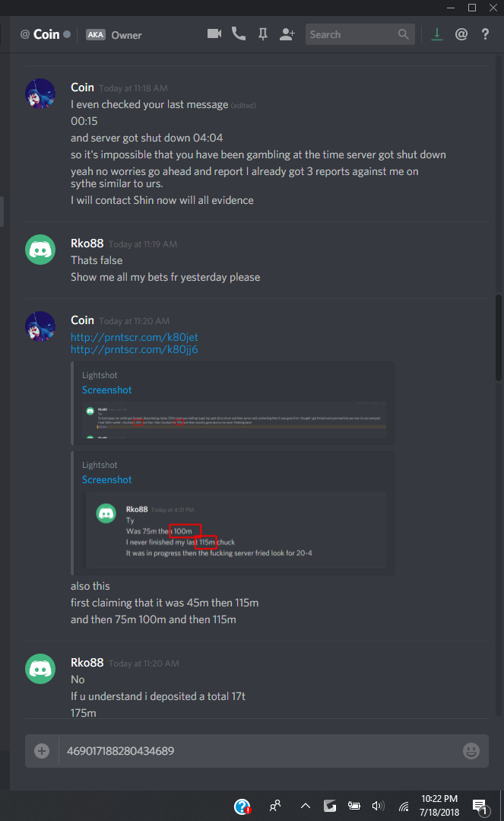The image size is (504, 821).
Task: Open the second Lightshot Screenshot title
Action: pos(106,479)
